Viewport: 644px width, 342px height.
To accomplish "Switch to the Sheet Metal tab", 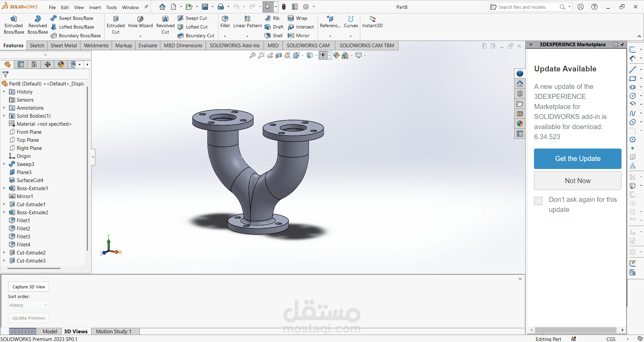I will pos(64,46).
